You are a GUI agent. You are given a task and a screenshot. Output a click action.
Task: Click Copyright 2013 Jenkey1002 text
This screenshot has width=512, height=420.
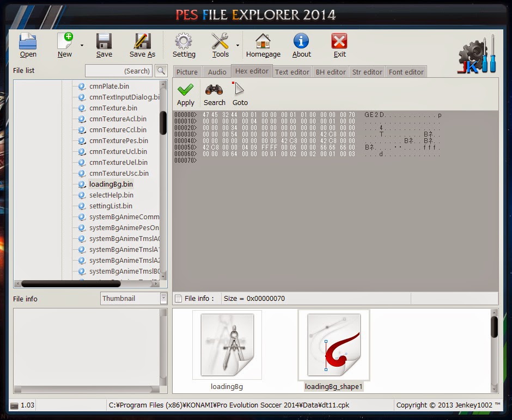coord(448,405)
